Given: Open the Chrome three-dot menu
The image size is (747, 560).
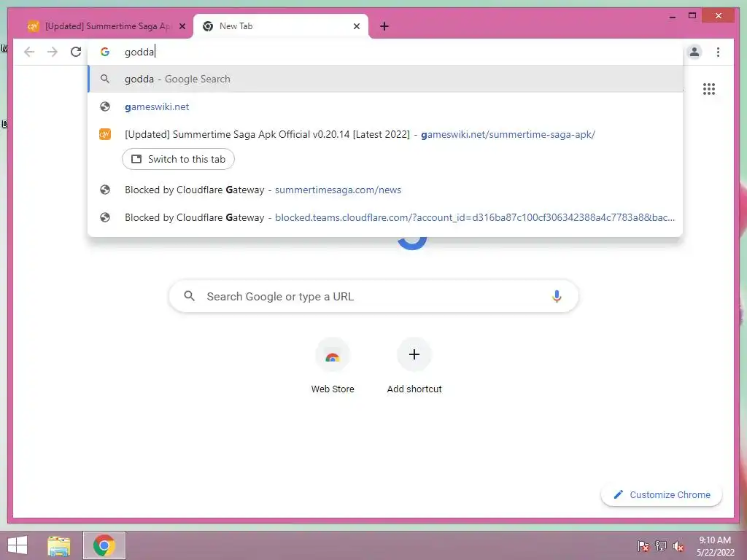Looking at the screenshot, I should pos(718,52).
